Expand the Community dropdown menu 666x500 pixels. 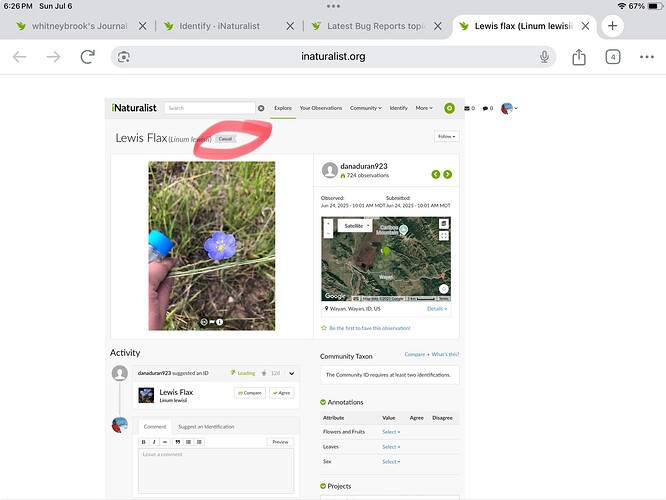(366, 108)
